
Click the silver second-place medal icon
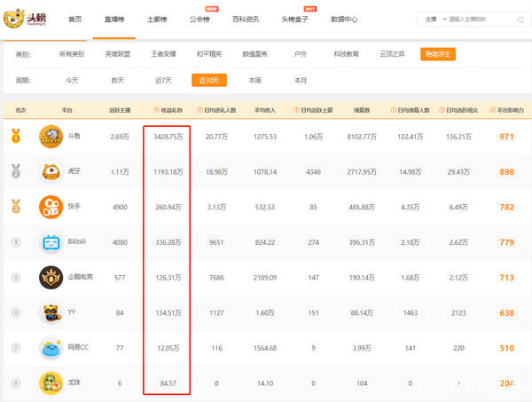(x=16, y=171)
